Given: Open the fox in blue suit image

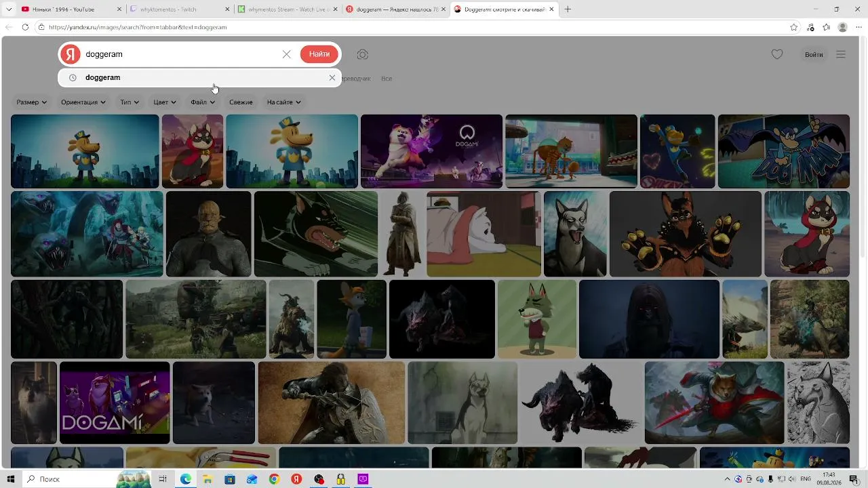Looking at the screenshot, I should [x=351, y=319].
